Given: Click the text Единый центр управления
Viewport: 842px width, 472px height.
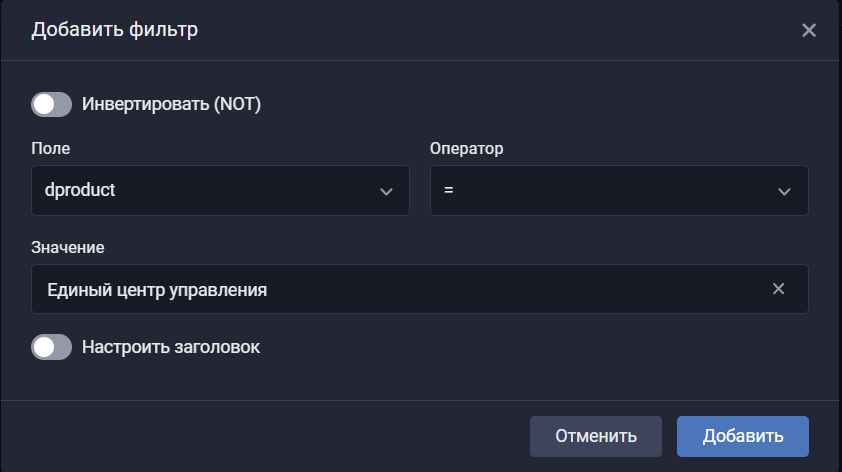Looking at the screenshot, I should point(157,289).
